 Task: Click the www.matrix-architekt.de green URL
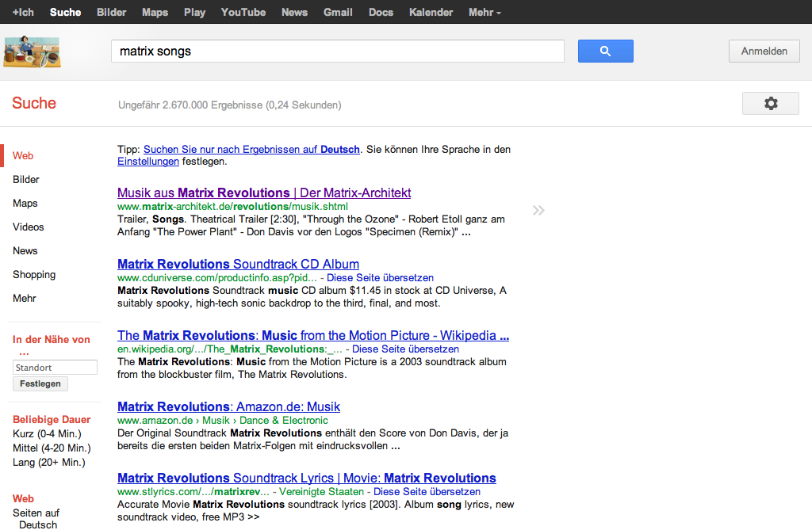232,207
